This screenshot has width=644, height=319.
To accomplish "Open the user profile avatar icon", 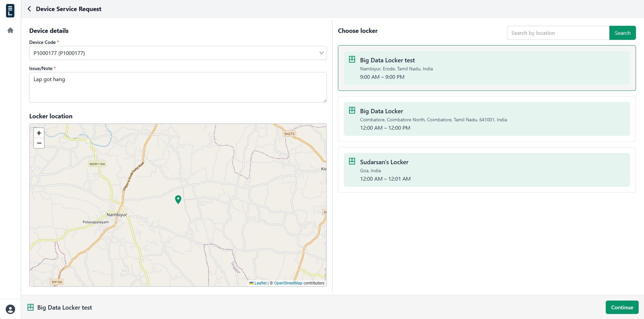I will point(10,309).
